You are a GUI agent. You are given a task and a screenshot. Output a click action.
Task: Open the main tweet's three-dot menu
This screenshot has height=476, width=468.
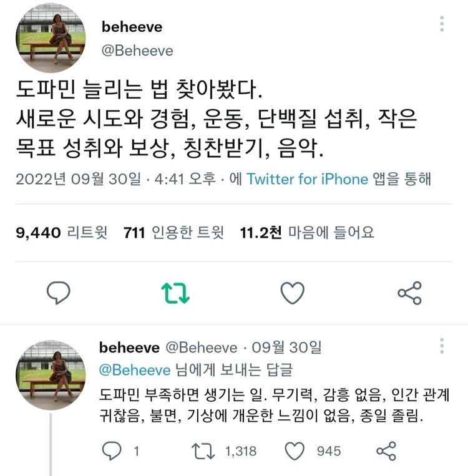[x=442, y=24]
